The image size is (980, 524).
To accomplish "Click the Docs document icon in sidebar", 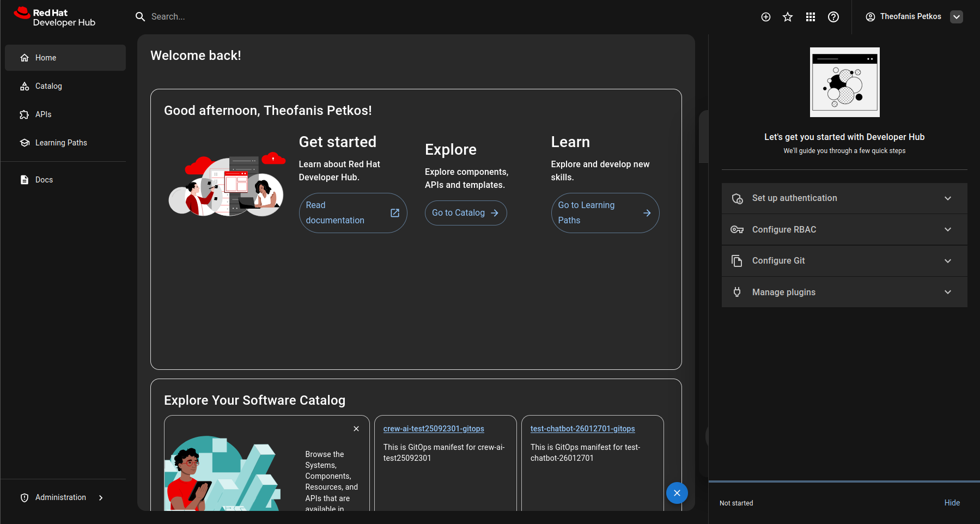I will point(25,180).
